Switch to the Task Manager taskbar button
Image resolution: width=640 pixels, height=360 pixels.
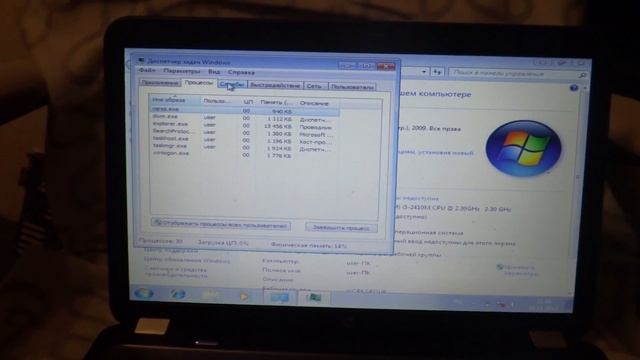pos(313,298)
